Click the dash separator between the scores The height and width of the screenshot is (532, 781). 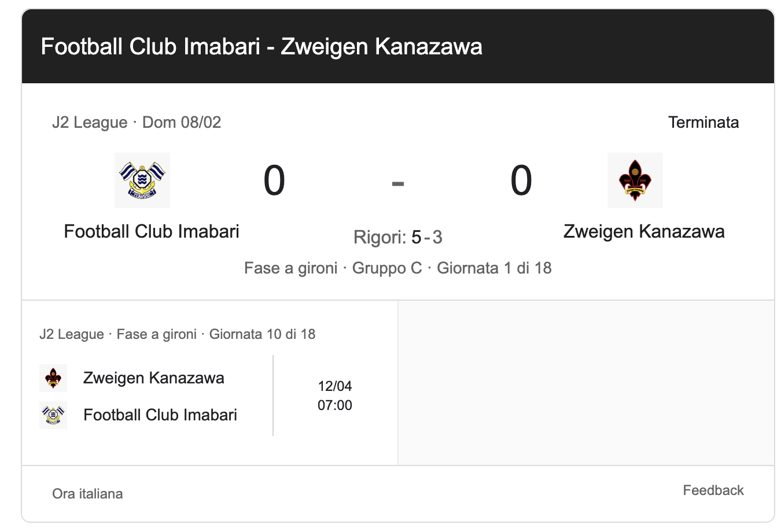pos(398,184)
